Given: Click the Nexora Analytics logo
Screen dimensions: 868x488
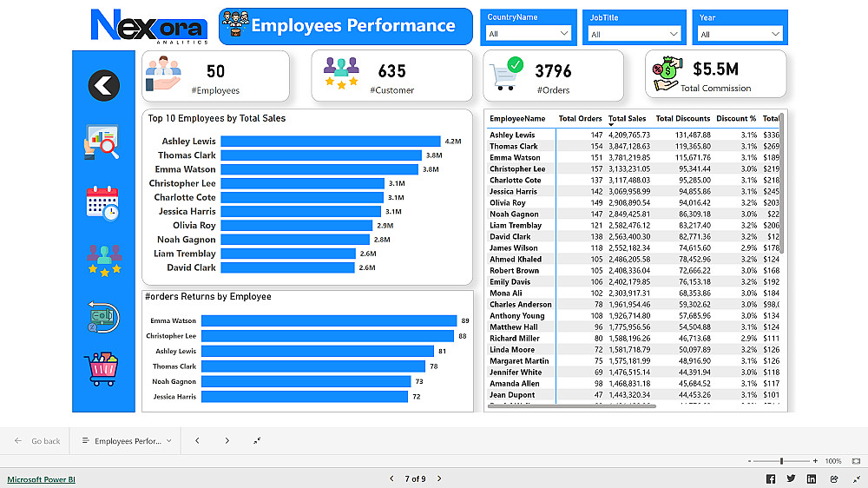Looking at the screenshot, I should pos(149,26).
